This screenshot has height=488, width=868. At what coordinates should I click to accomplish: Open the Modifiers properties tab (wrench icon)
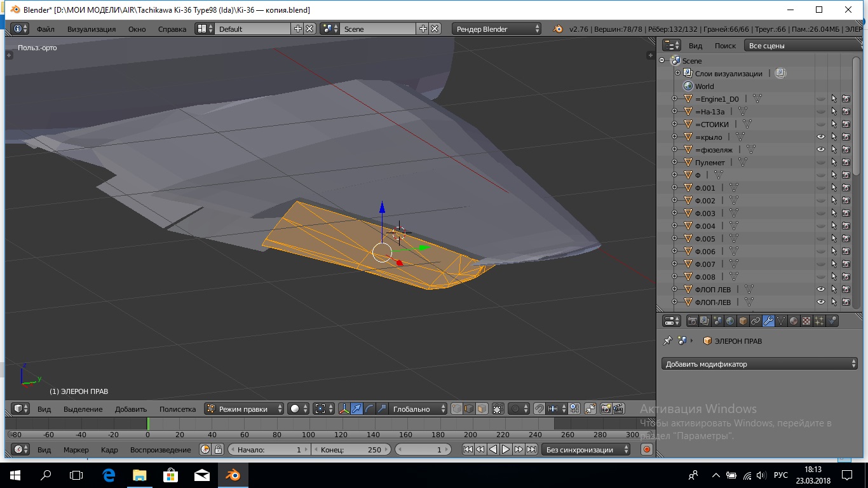[768, 322]
